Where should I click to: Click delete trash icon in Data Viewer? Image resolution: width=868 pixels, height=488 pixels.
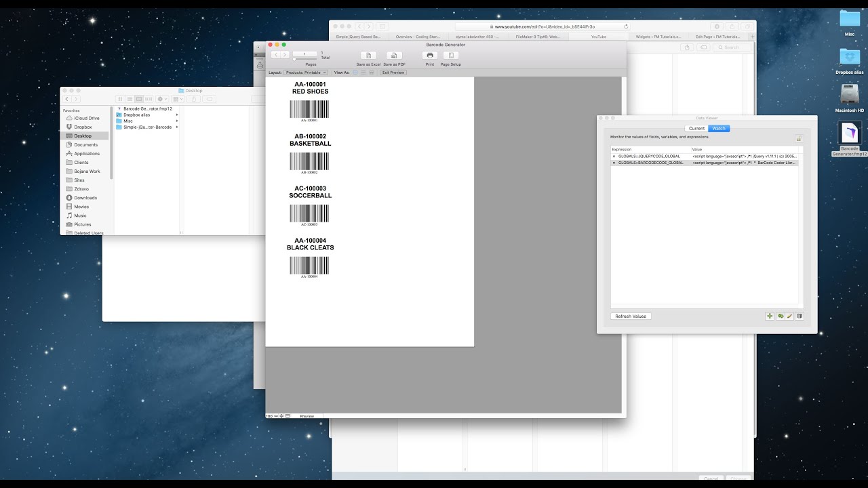coord(799,316)
